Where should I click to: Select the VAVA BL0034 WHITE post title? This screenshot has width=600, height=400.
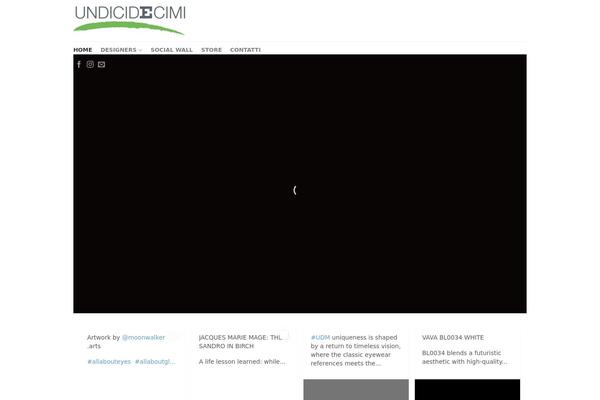[x=453, y=337]
